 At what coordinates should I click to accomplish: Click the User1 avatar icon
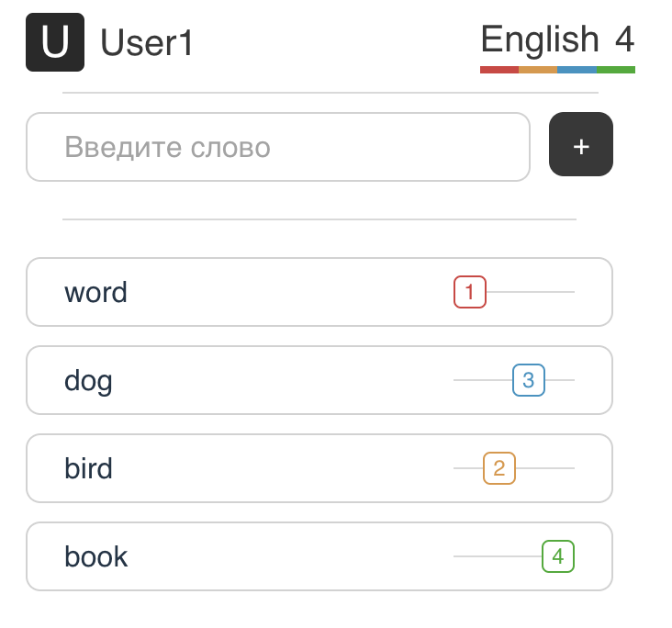coord(55,42)
